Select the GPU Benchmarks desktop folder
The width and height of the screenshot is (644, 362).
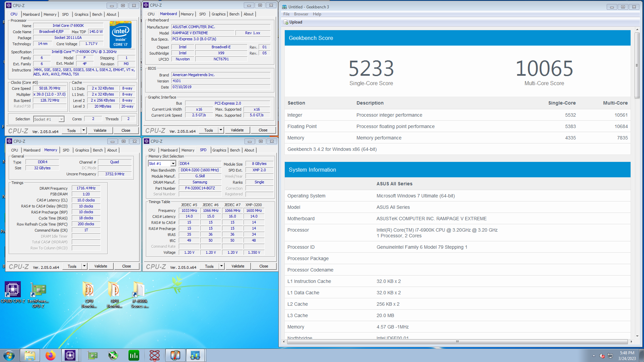tap(114, 295)
